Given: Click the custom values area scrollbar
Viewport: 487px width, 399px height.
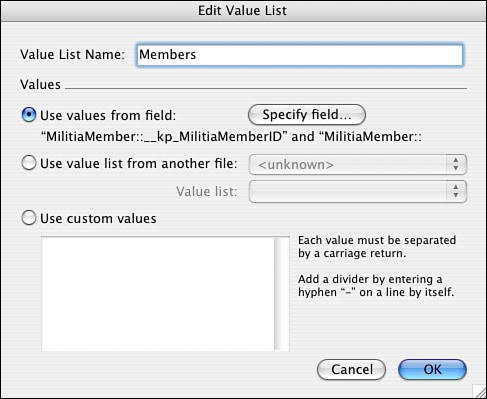Looking at the screenshot, I should 282,294.
